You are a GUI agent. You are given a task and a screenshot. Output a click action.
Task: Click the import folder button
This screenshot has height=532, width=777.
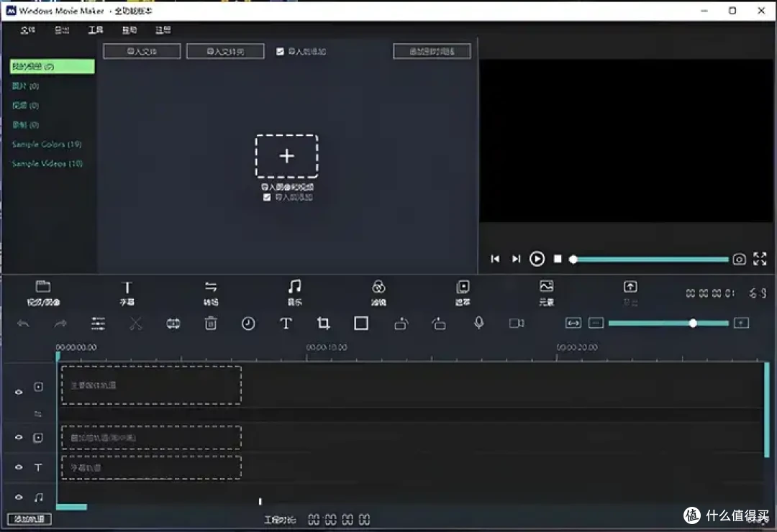click(x=225, y=51)
